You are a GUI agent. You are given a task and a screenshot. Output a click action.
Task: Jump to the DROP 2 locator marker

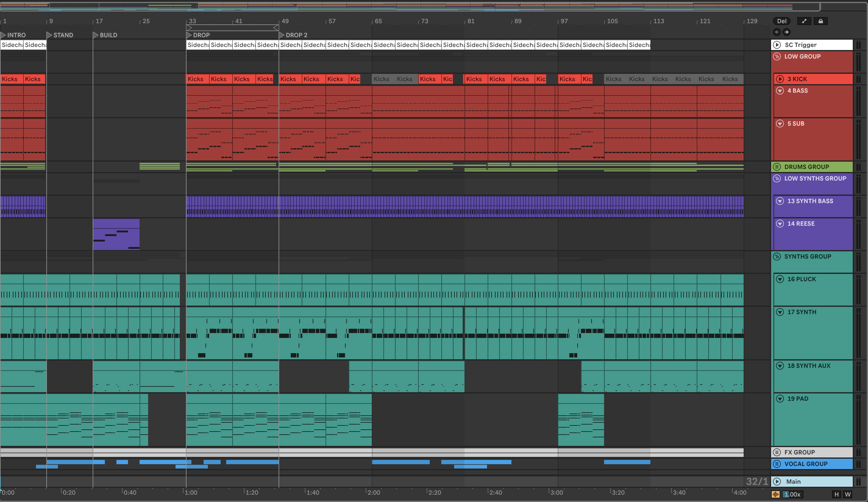[x=282, y=35]
